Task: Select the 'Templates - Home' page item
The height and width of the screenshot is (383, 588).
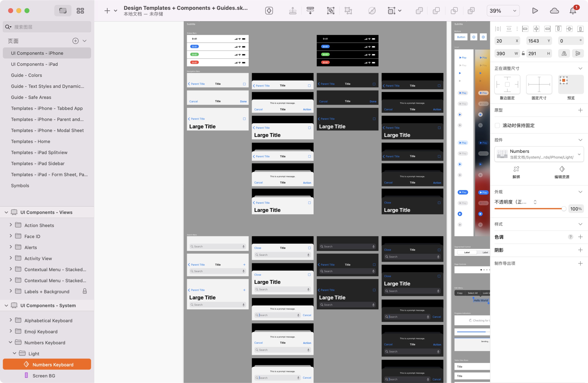Action: click(x=30, y=141)
